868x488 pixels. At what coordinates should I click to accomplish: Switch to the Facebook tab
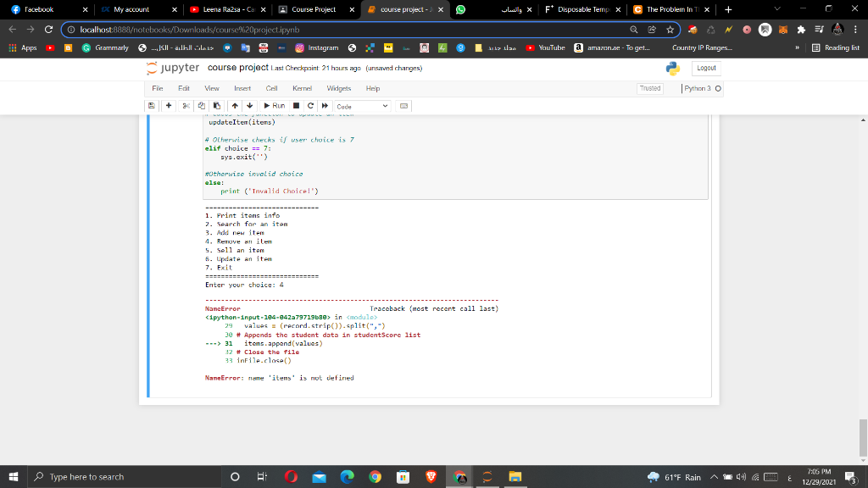point(48,9)
